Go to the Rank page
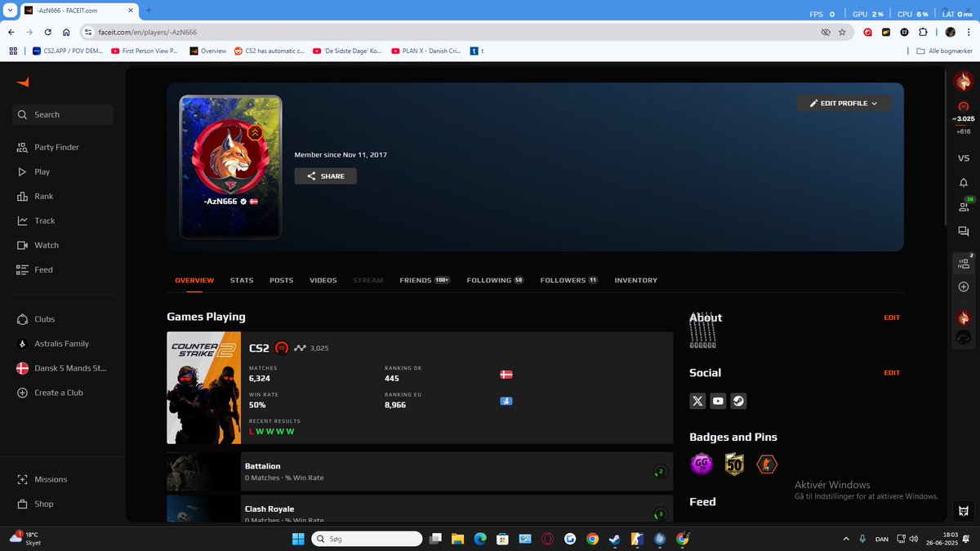Screen dimensions: 980x551 click(x=34, y=197)
